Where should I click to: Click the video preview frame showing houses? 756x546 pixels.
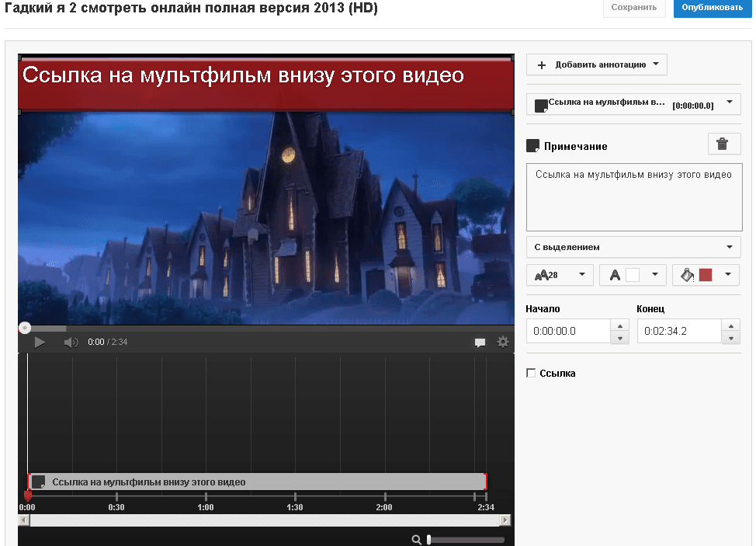(x=266, y=218)
